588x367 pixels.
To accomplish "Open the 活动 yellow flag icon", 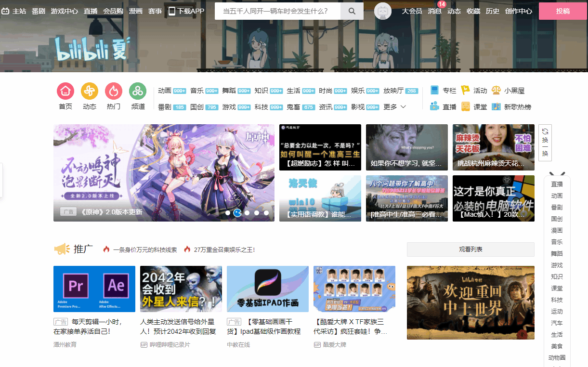I will pyautogui.click(x=465, y=90).
